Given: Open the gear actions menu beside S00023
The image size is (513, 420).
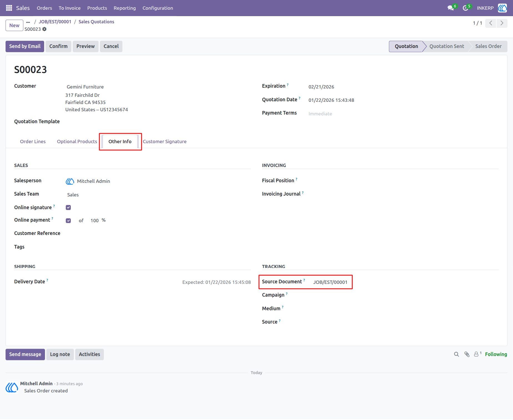Looking at the screenshot, I should click(x=44, y=29).
